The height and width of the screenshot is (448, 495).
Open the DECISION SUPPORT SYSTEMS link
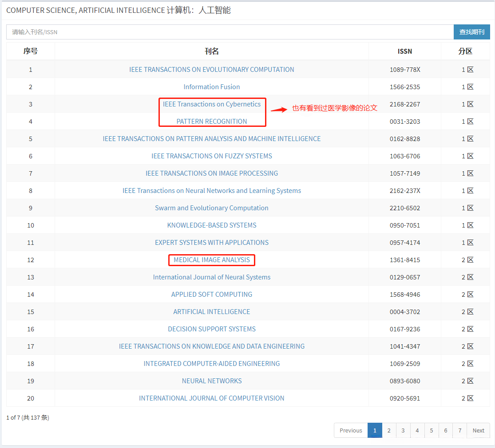pyautogui.click(x=211, y=329)
